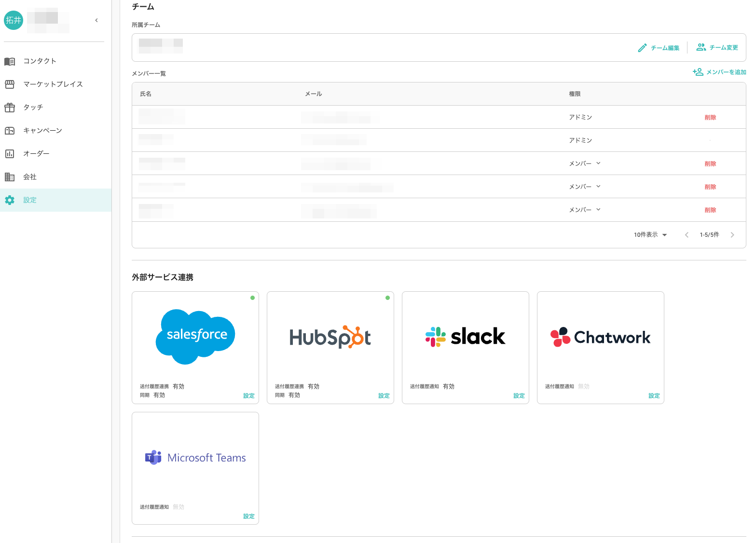Screen dimensions: 756x543
Task: Click the マーケットプレイス storefront icon
Action: 10,84
